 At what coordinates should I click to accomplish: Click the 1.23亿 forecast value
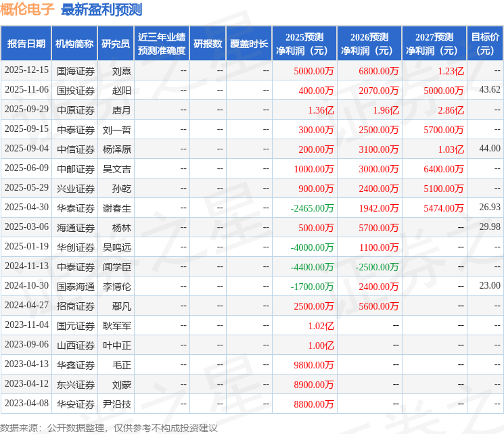coord(451,71)
